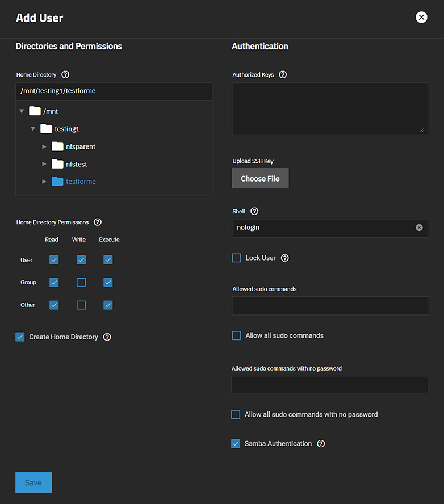Close the Add User panel
Viewport: 444px width, 504px height.
click(x=421, y=17)
